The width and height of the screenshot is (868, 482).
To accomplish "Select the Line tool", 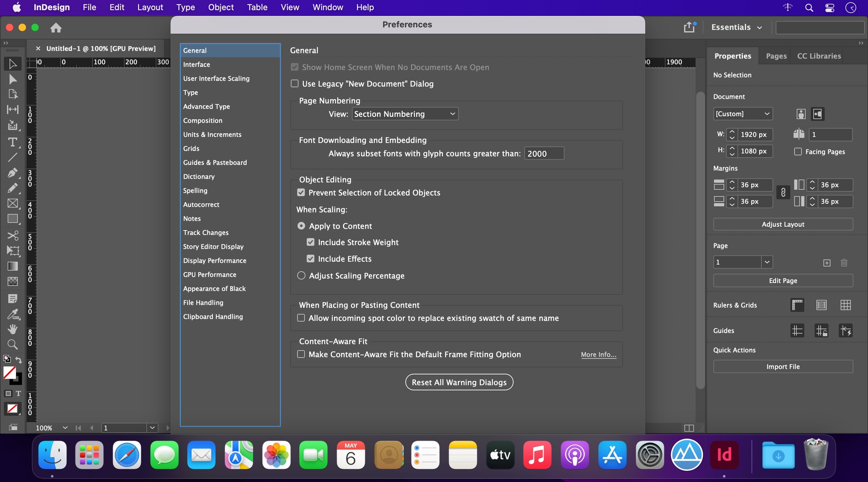I will (13, 157).
